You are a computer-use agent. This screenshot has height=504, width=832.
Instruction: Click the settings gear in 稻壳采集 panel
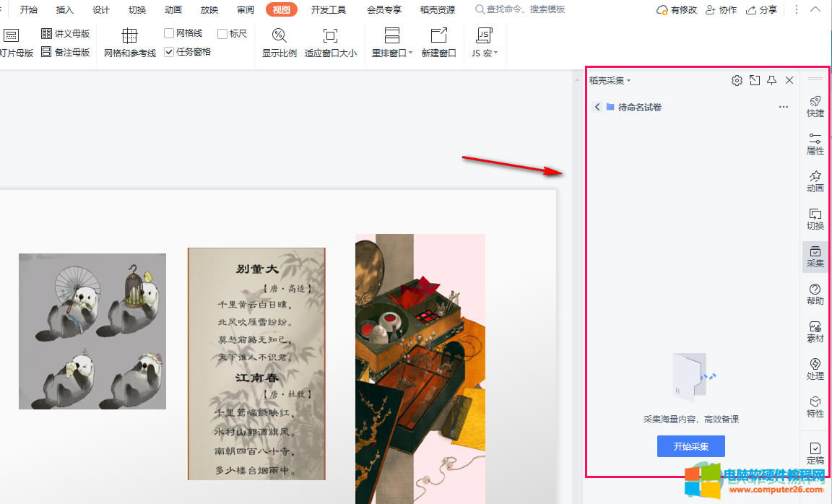coord(736,80)
